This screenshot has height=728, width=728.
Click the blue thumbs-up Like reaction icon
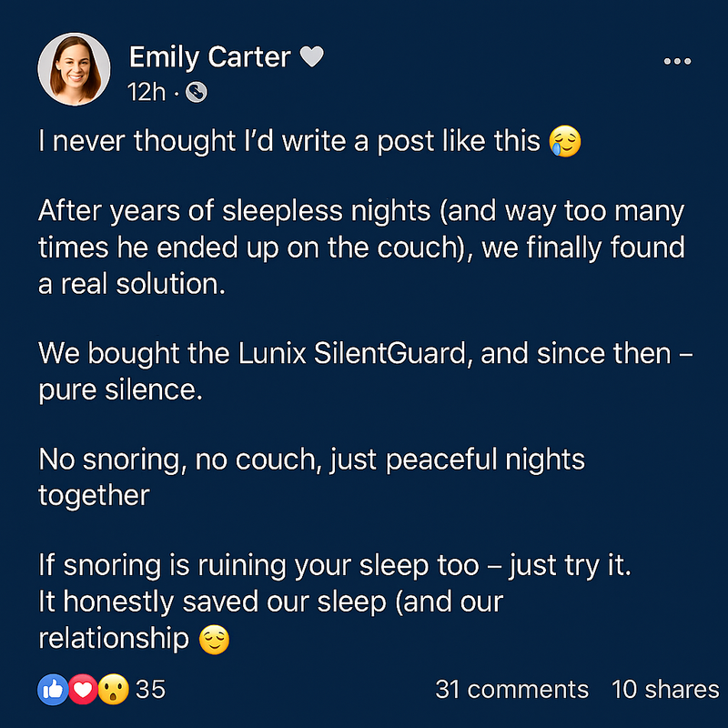[x=51, y=690]
